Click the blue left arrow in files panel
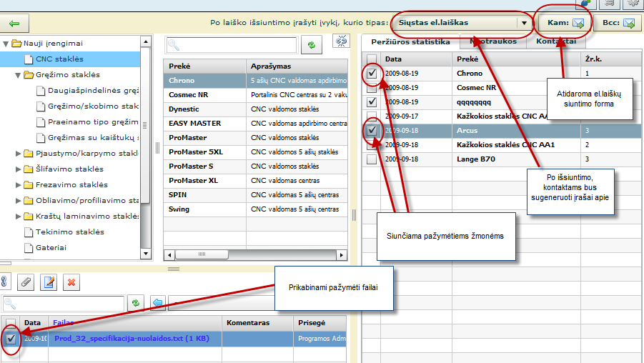644x363 pixels. [158, 303]
